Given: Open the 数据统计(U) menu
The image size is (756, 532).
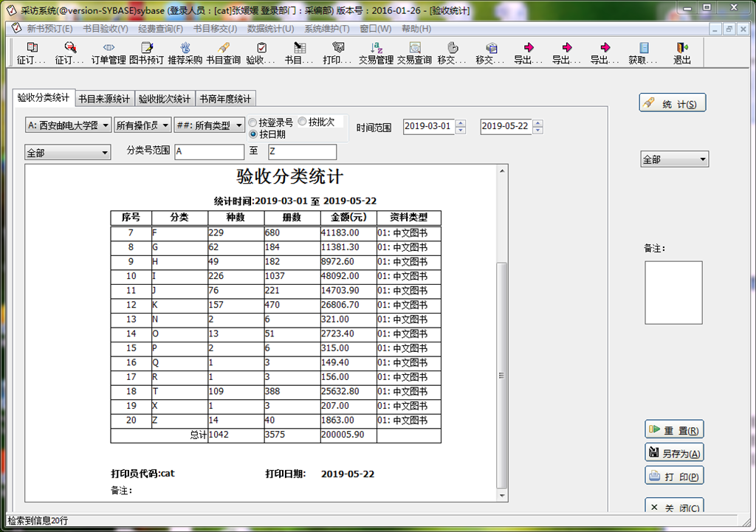Looking at the screenshot, I should [269, 29].
